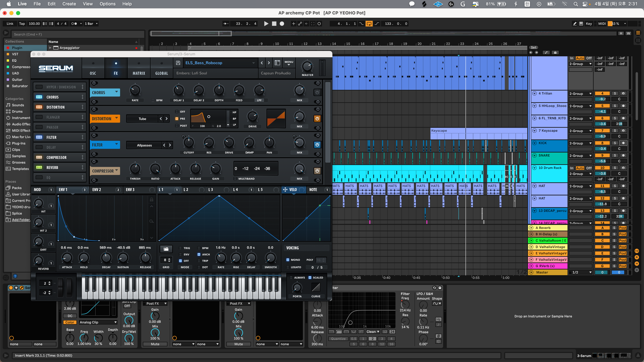Enable the Chorus BPM checkbox
Viewport: 644px width, 362px height.
point(153,100)
